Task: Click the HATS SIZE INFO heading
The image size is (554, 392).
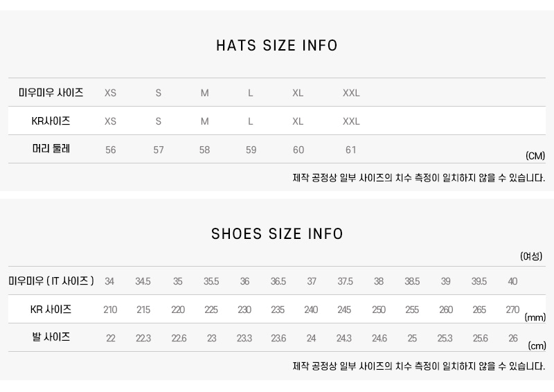Action: click(x=277, y=46)
